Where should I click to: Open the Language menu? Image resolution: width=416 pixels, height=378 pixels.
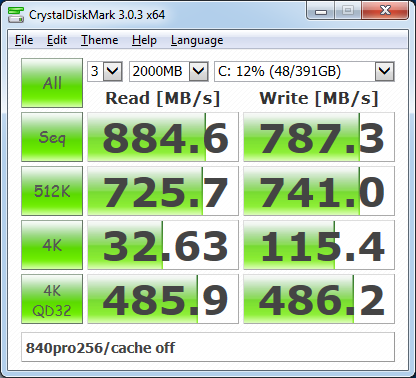click(x=197, y=40)
